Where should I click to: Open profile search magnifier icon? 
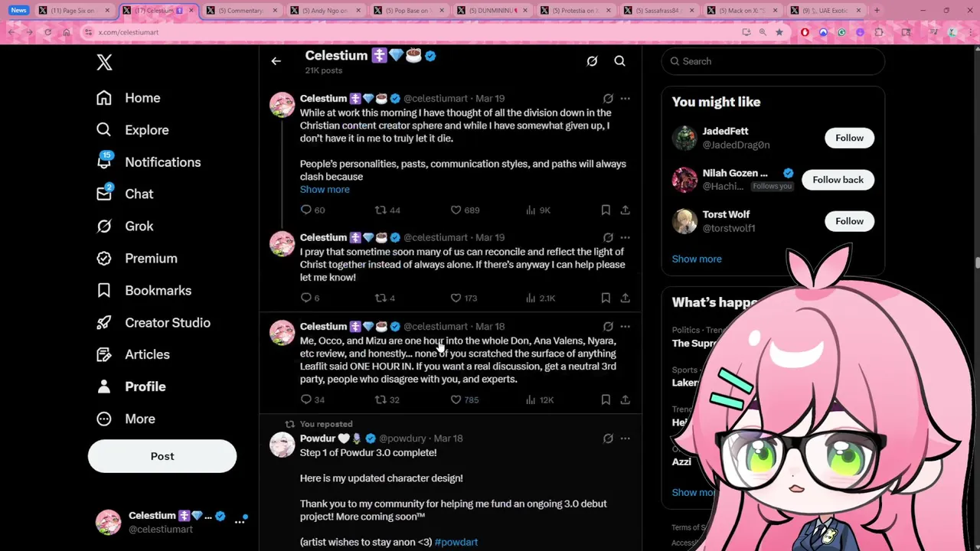tap(619, 61)
